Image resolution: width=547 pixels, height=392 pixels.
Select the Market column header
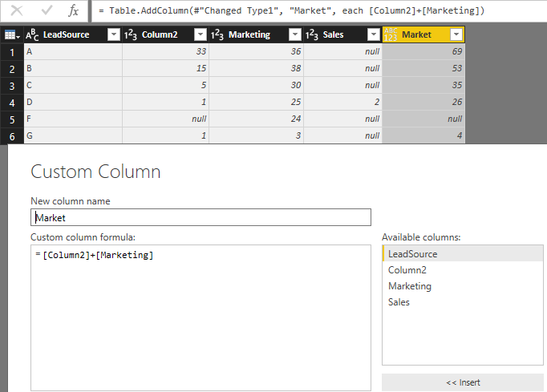pos(423,34)
